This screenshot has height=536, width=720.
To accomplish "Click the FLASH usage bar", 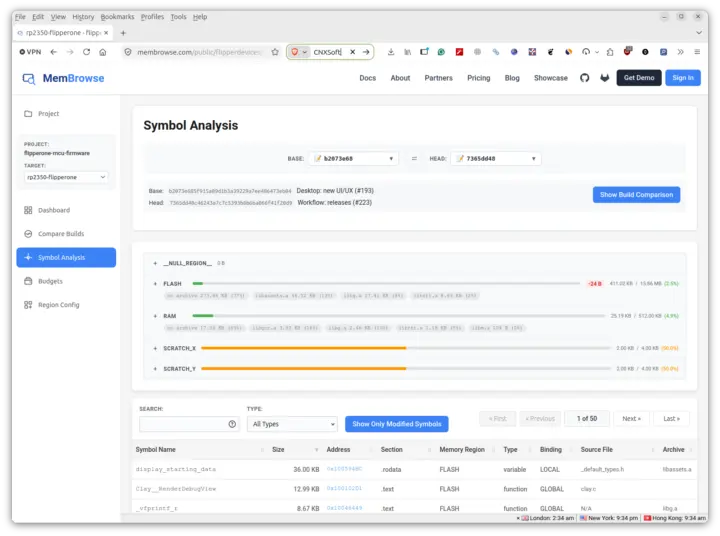I will [x=386, y=283].
